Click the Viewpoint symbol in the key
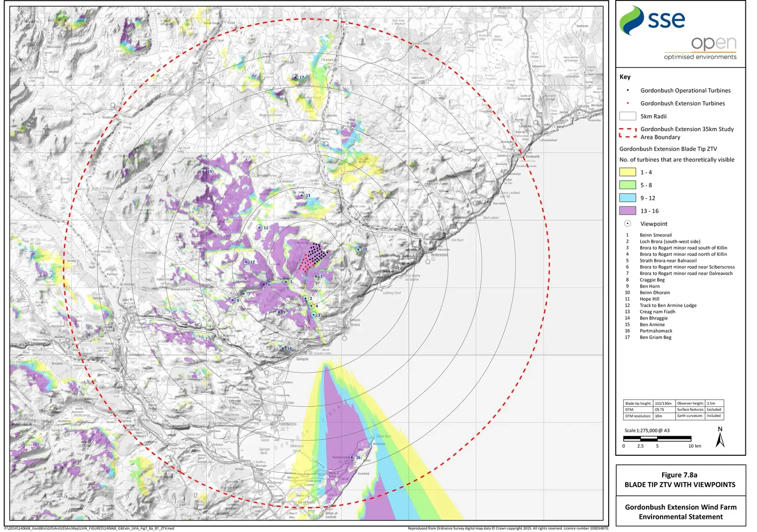The width and height of the screenshot is (757, 532). (x=627, y=224)
